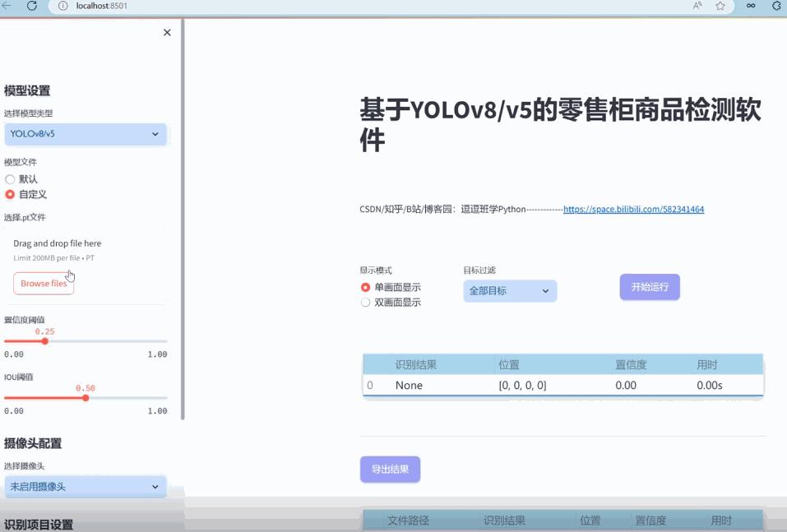Close the sidebar with the X

167,32
